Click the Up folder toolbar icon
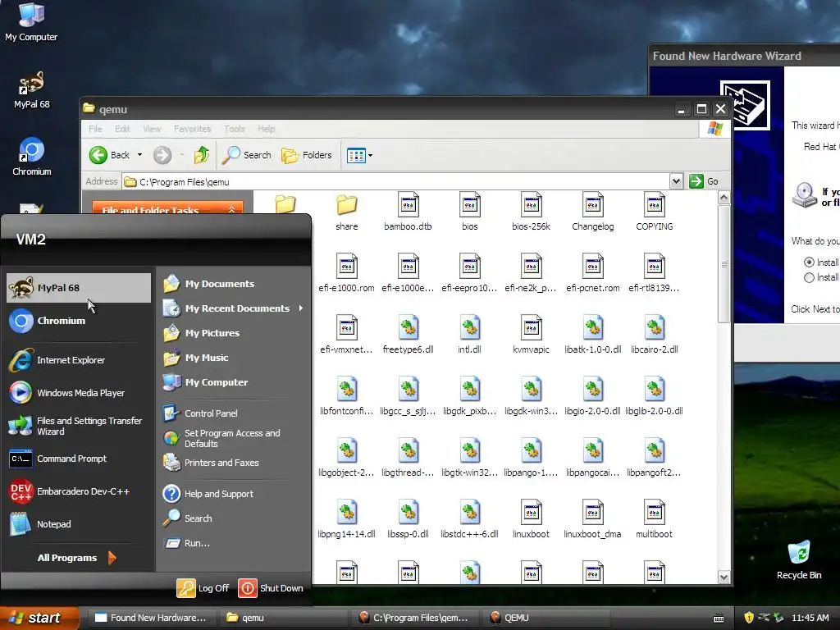 coord(202,155)
